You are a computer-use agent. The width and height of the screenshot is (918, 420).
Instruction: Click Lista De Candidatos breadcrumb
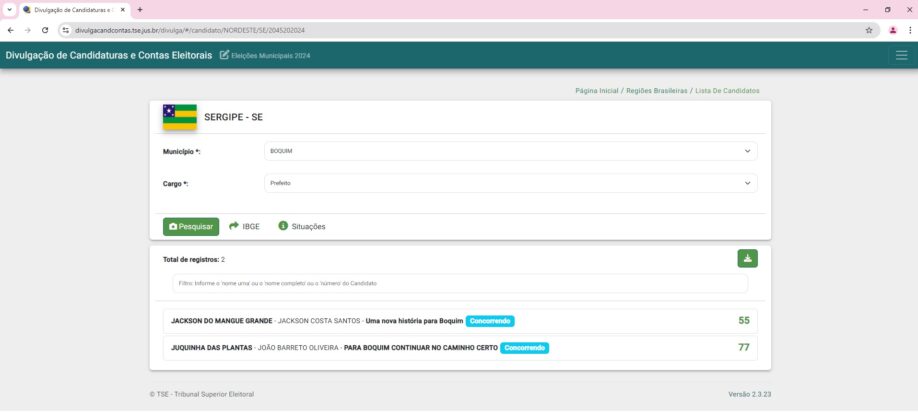727,91
